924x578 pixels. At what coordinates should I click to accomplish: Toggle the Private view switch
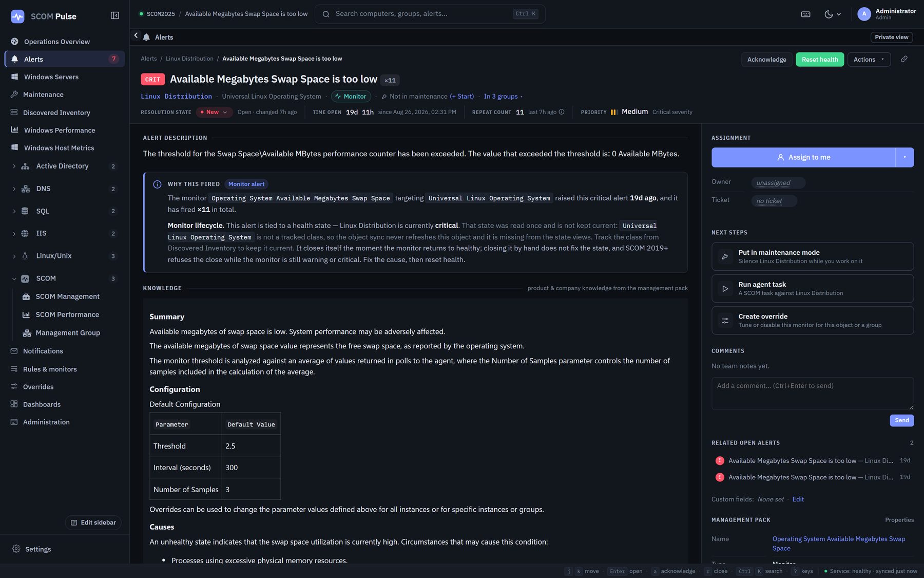coord(891,37)
